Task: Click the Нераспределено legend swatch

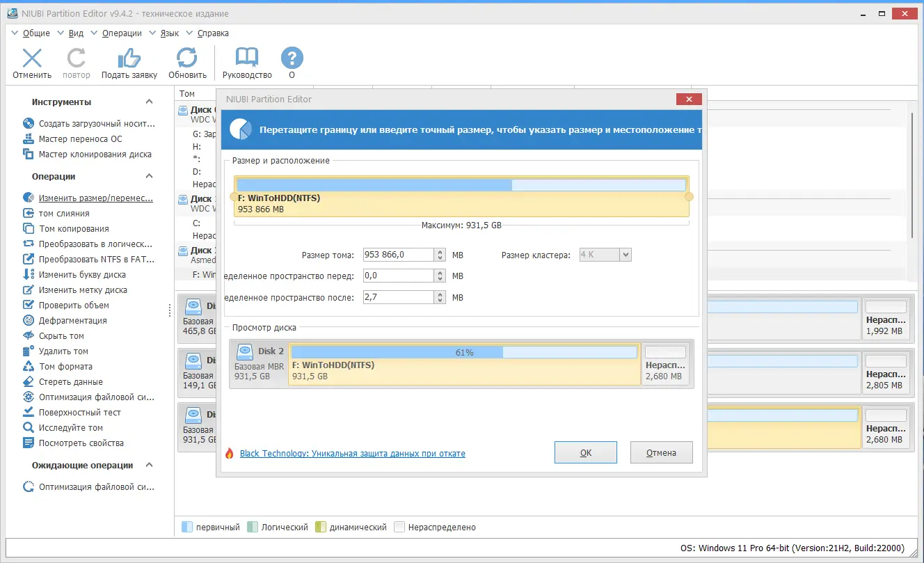Action: (x=399, y=528)
